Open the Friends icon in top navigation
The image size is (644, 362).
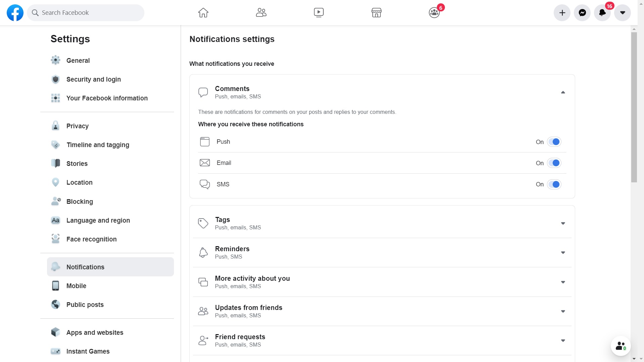261,13
